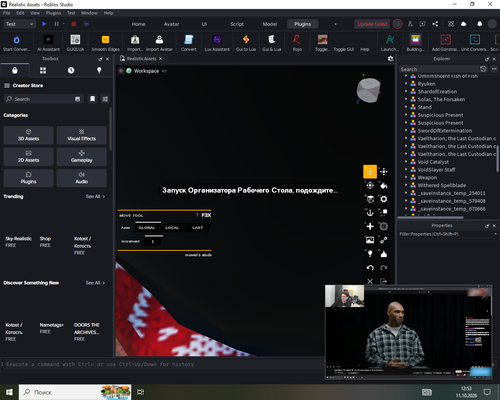Open the Lux Assistant plugin
The height and width of the screenshot is (400, 500).
[x=217, y=40]
